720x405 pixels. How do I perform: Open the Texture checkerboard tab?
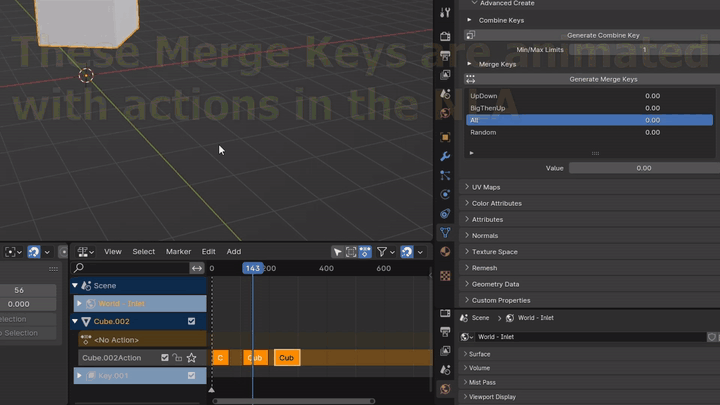click(x=445, y=276)
